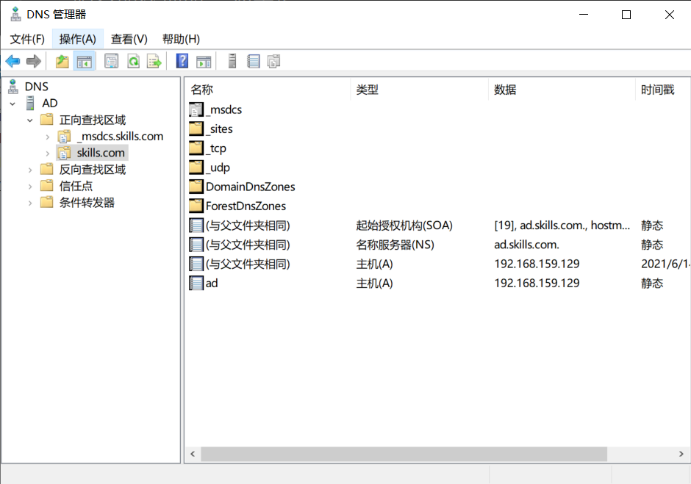Expand the _msdcs.skills.com zone

[47, 137]
